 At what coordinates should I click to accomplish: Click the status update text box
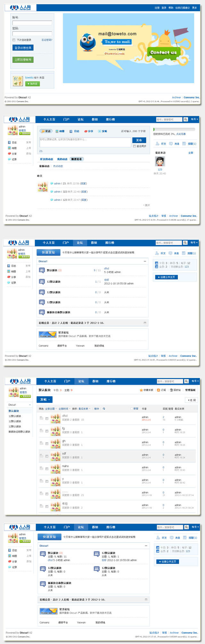(85, 142)
